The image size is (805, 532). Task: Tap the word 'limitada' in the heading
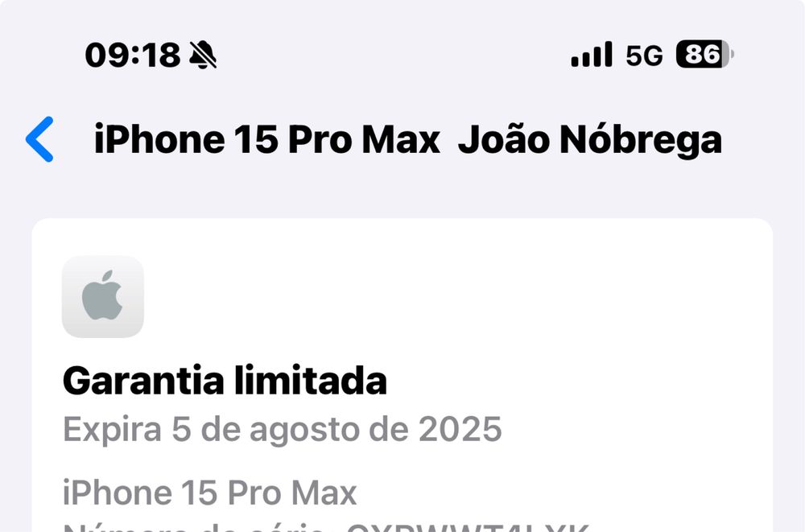(x=311, y=381)
